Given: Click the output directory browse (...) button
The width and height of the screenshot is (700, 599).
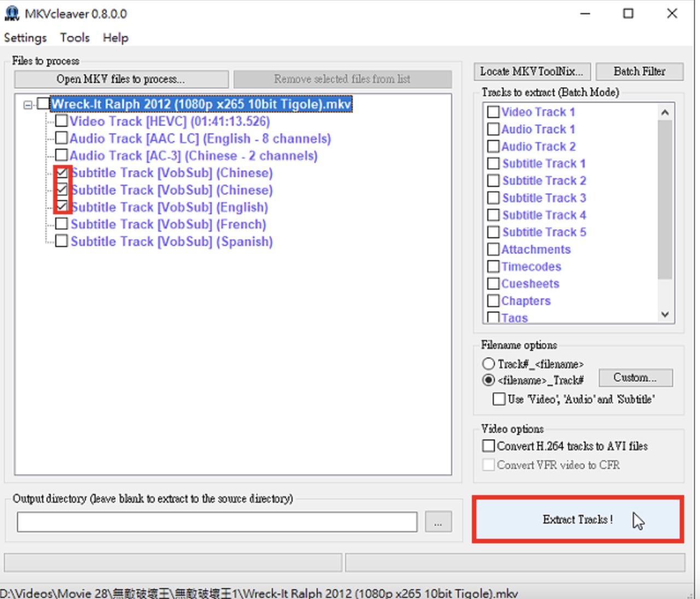Looking at the screenshot, I should pos(438,522).
